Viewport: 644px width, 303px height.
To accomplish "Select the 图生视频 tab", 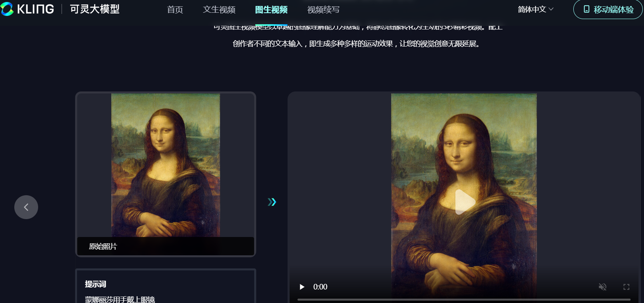I will 271,10.
